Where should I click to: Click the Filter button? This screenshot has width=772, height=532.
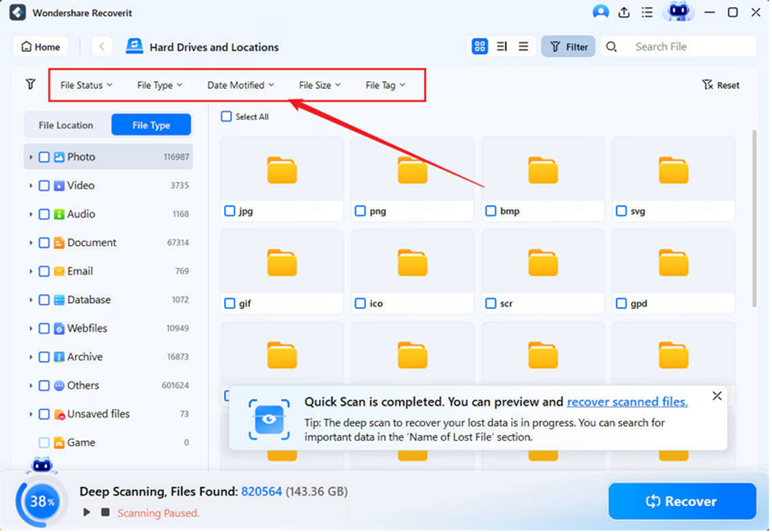(x=570, y=47)
